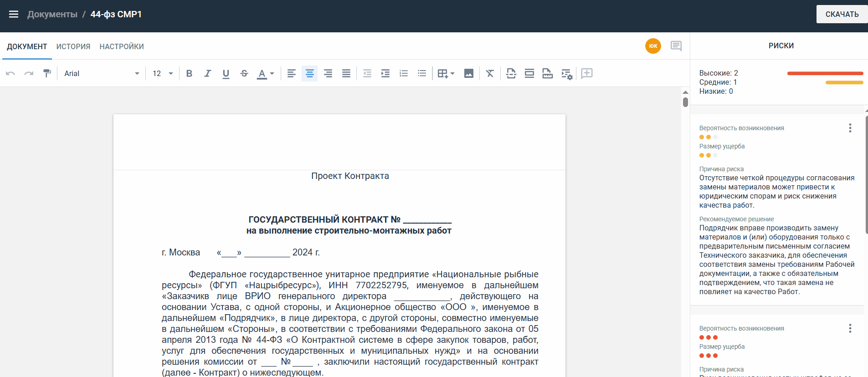The image size is (868, 377).
Task: Add a comment using the plus-bubble icon
Action: [x=587, y=73]
